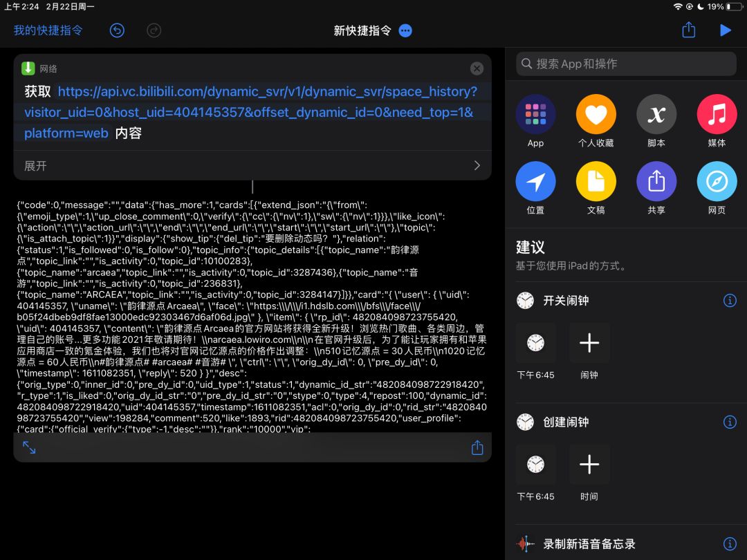The height and width of the screenshot is (560, 747).
Task: Run the shortcut with play button
Action: [x=725, y=30]
